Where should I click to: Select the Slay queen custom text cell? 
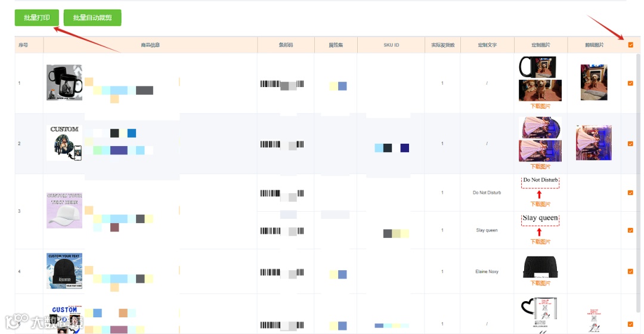[487, 230]
